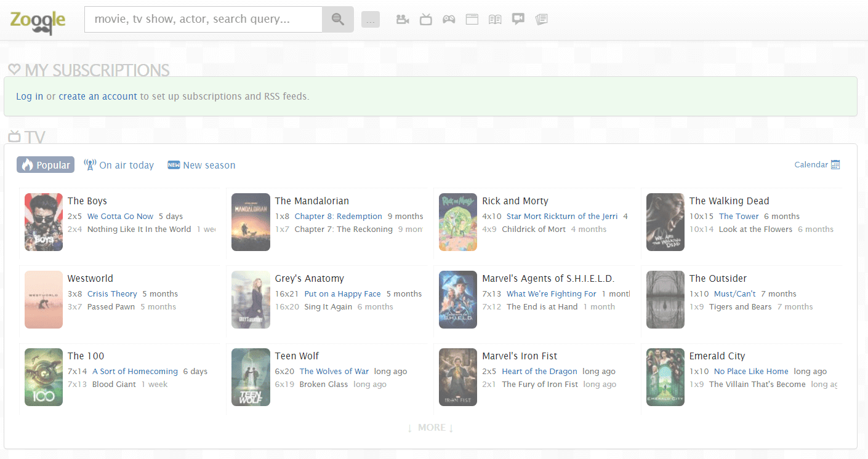Click the Log in link

click(x=30, y=96)
